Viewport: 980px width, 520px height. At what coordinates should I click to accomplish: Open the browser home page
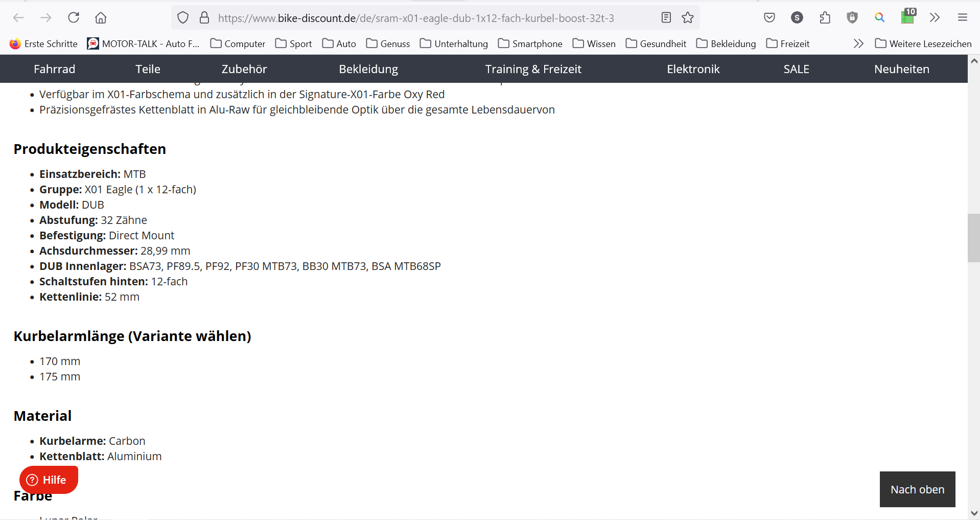pyautogui.click(x=101, y=18)
